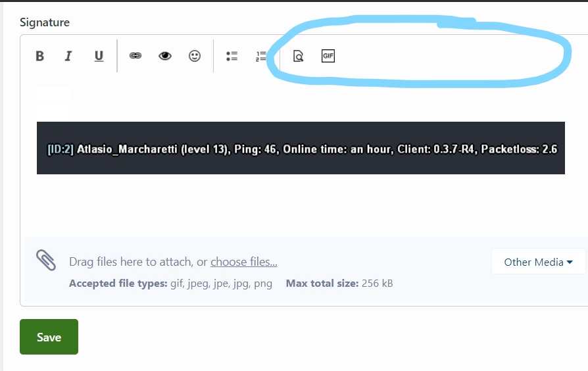The height and width of the screenshot is (371, 588).
Task: Create a bulleted list
Action: coord(232,56)
